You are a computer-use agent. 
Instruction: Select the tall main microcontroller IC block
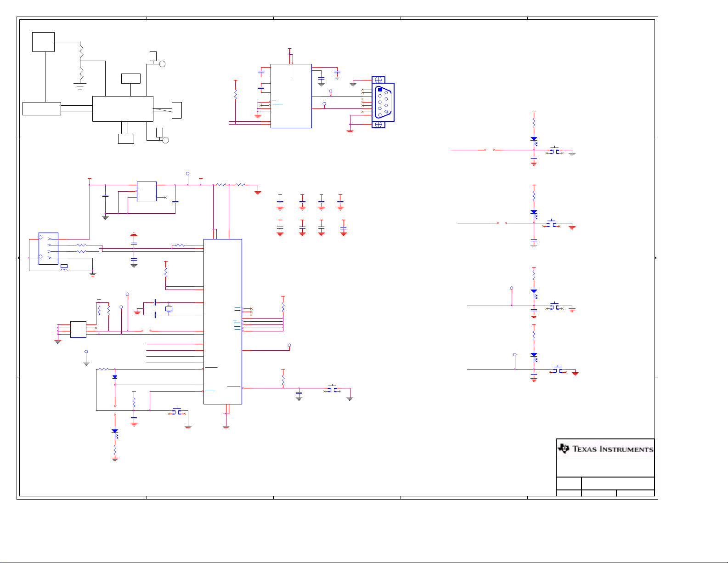[223, 322]
